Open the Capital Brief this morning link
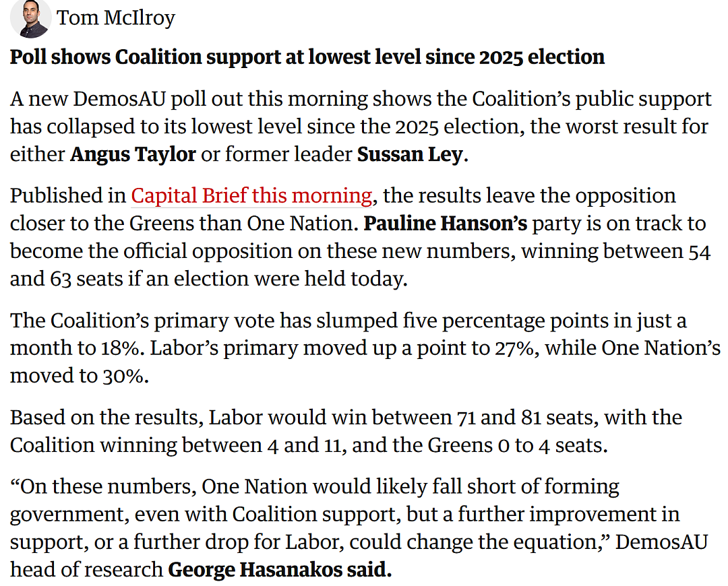The height and width of the screenshot is (586, 728). click(x=251, y=195)
